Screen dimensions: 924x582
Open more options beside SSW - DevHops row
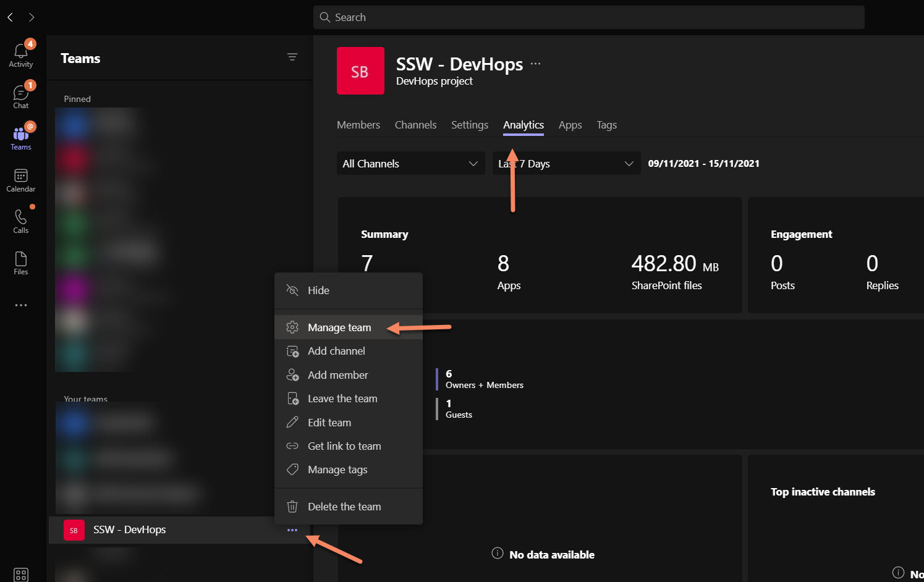tap(292, 530)
